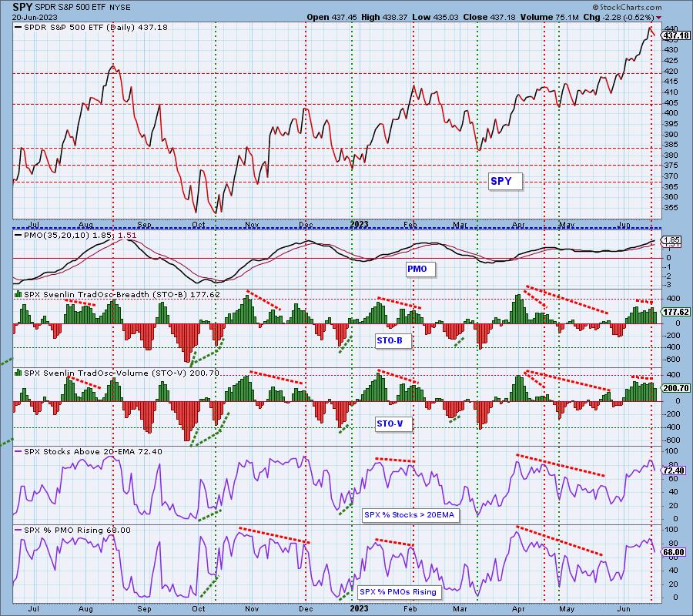Click the STO-V Swenlin Volume legend
Image resolution: width=693 pixels, height=616 pixels.
(117, 373)
